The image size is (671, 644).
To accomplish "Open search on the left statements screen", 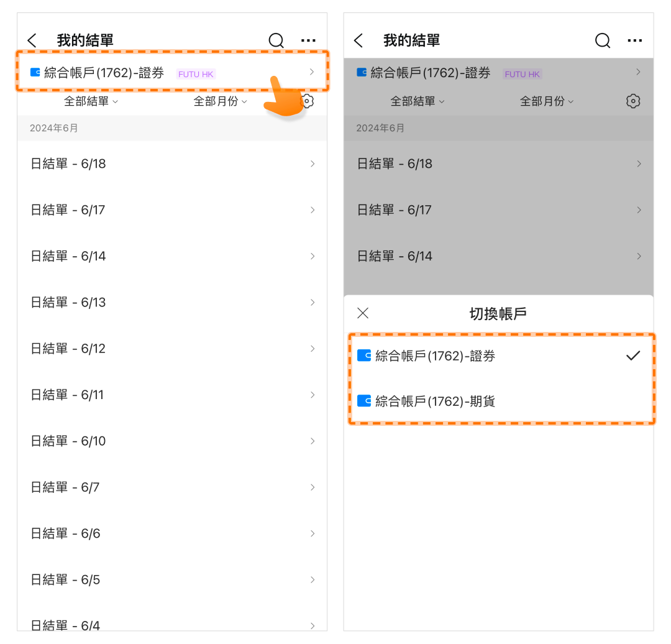I will [276, 41].
